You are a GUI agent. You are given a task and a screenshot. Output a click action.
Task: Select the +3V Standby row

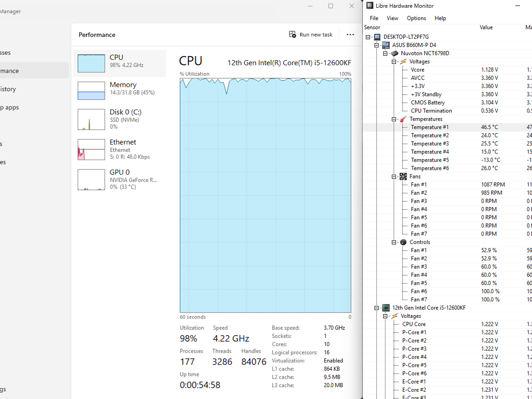(x=448, y=94)
